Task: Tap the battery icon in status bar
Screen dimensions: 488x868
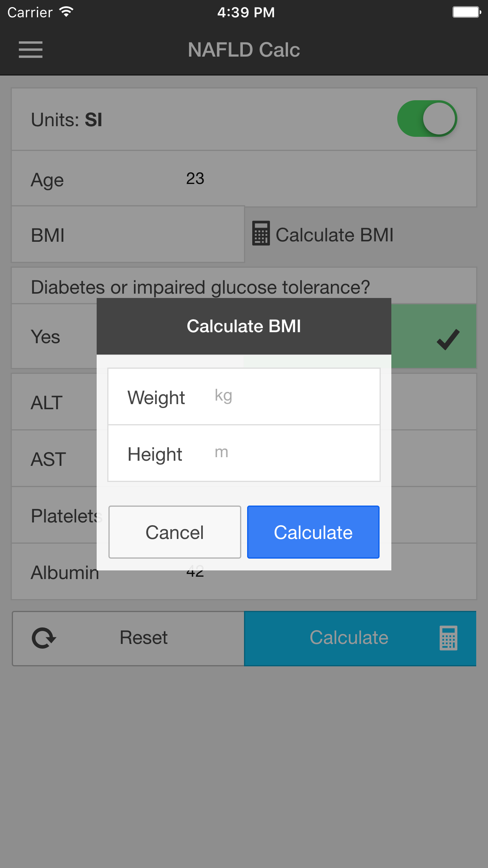Action: click(466, 12)
